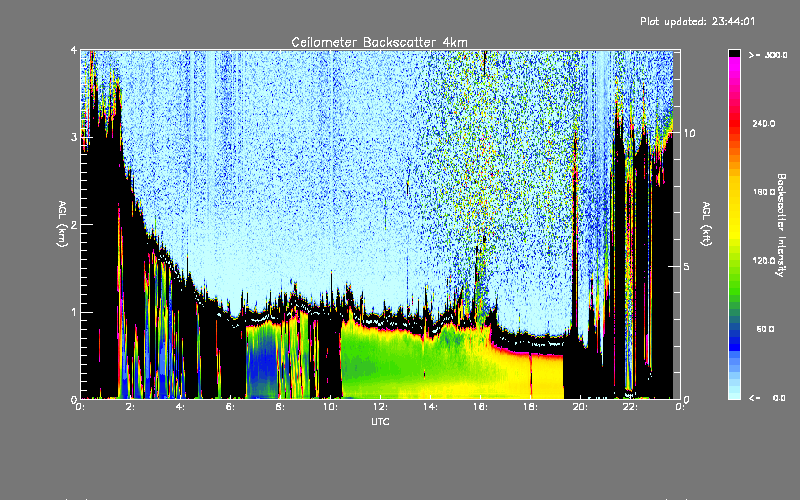Click the 5 tick label on the kft axis
Image resolution: width=800 pixels, height=500 pixels.
pyautogui.click(x=687, y=267)
